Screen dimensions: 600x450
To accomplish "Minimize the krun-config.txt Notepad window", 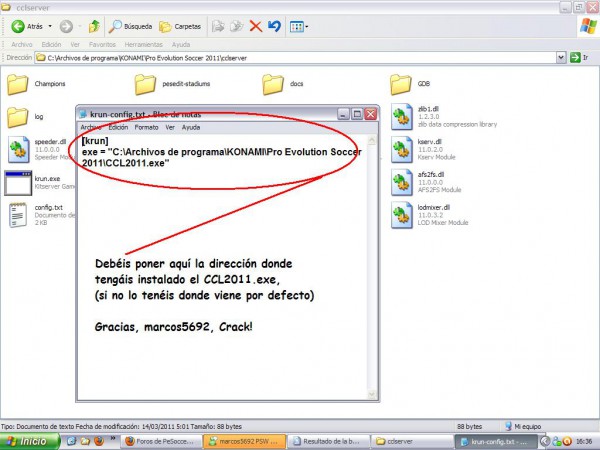I will [x=343, y=114].
